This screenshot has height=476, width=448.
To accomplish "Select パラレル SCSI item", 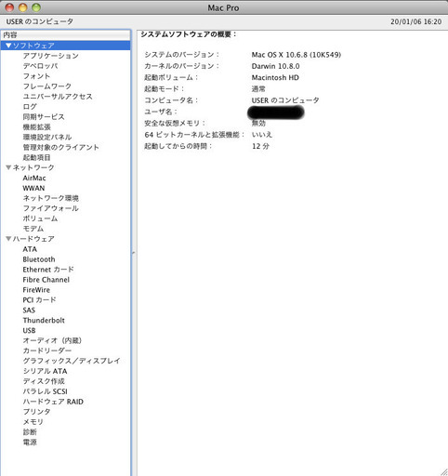I will coord(45,391).
